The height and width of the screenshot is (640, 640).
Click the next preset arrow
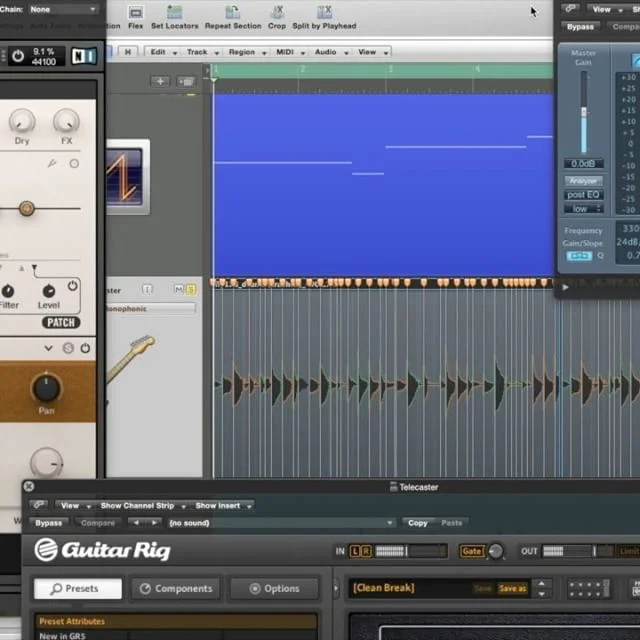154,523
